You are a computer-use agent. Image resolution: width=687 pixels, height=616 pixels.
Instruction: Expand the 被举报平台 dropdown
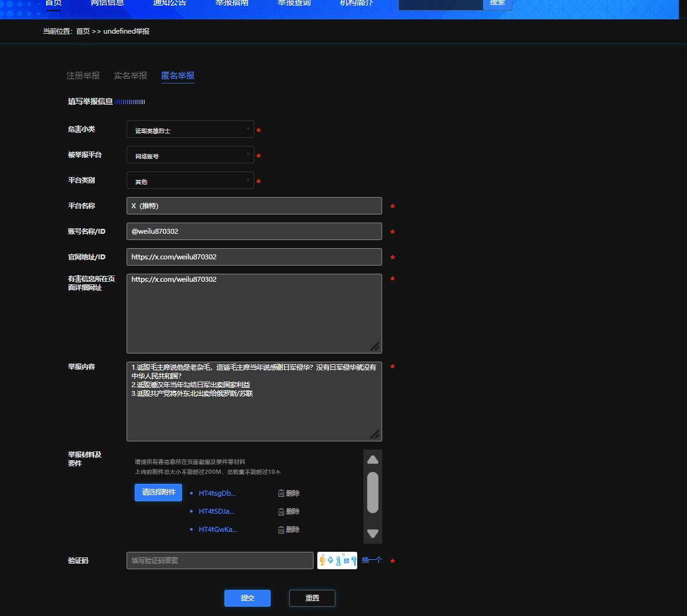190,155
